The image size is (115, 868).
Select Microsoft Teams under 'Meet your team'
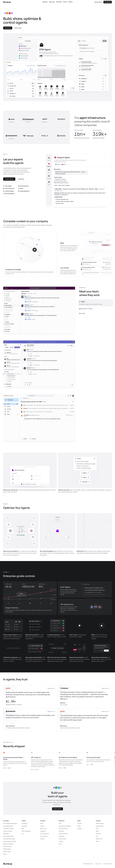coord(86,309)
